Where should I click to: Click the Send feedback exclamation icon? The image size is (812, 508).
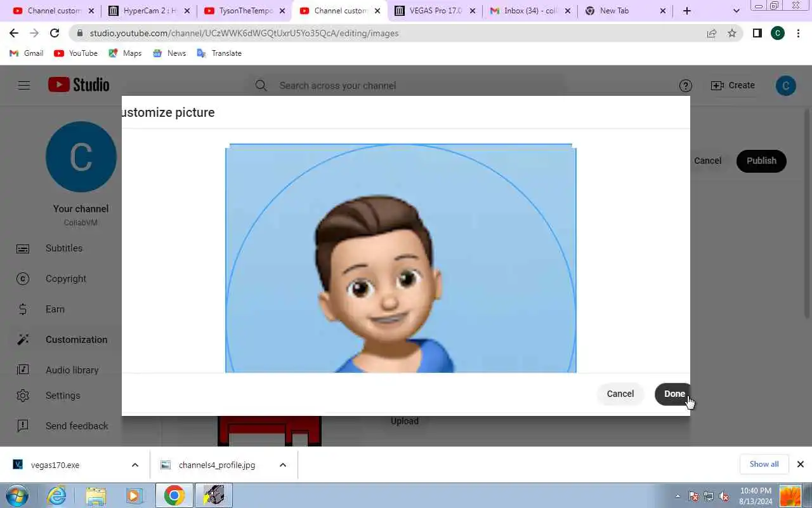[x=23, y=426]
